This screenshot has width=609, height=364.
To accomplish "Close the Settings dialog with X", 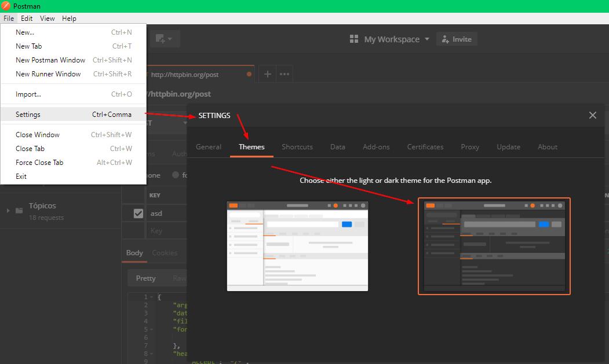I will coord(592,115).
